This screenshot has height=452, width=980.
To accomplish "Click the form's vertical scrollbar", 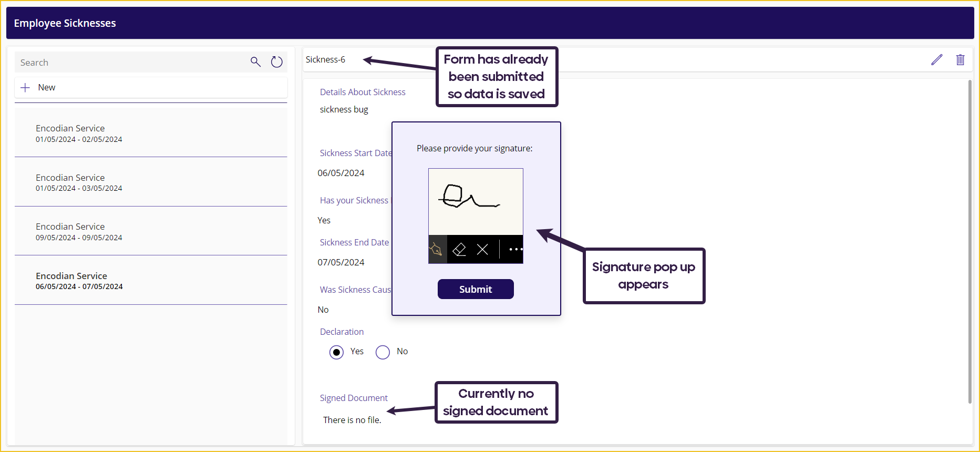I will [x=970, y=242].
